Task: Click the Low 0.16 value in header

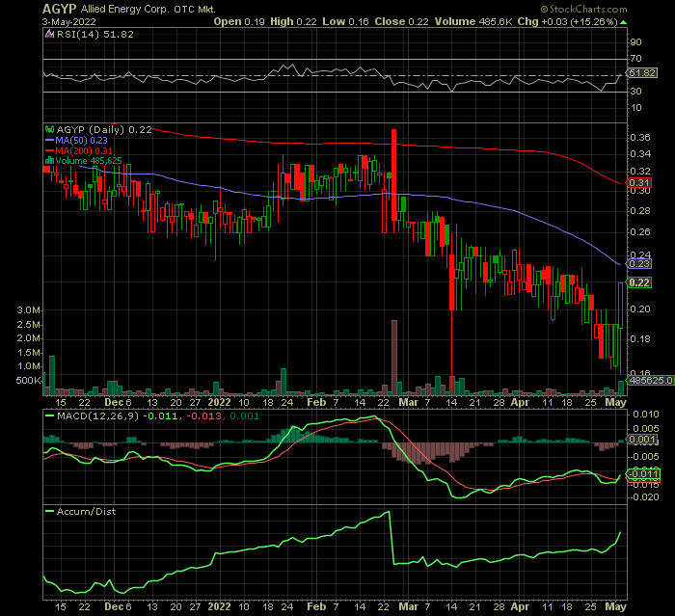Action: tap(345, 21)
